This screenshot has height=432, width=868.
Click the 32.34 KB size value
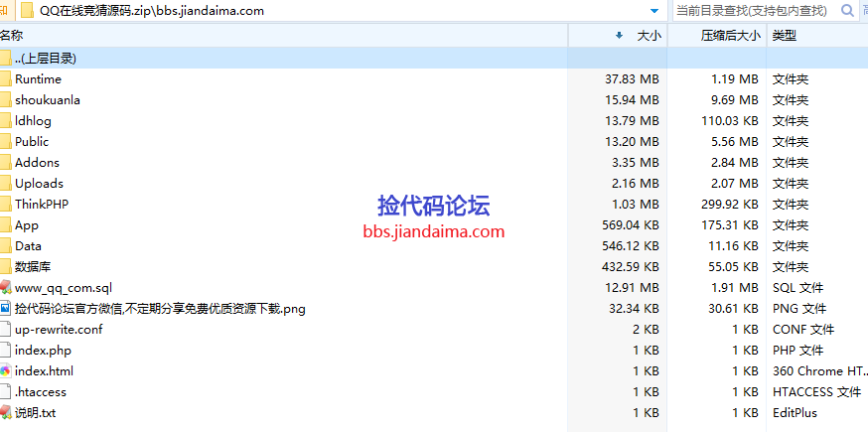click(x=634, y=309)
